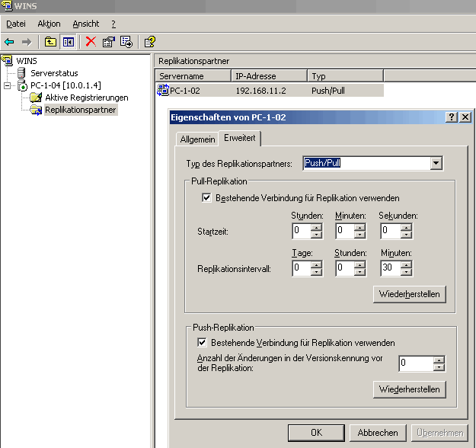
Task: Click Wiederherstellen in Push-Replikation group
Action: [x=410, y=389]
